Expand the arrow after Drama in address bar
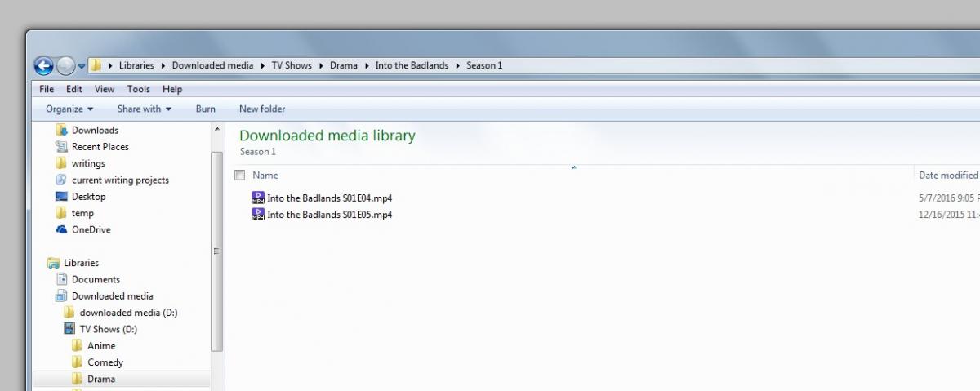The image size is (980, 391). pos(367,65)
